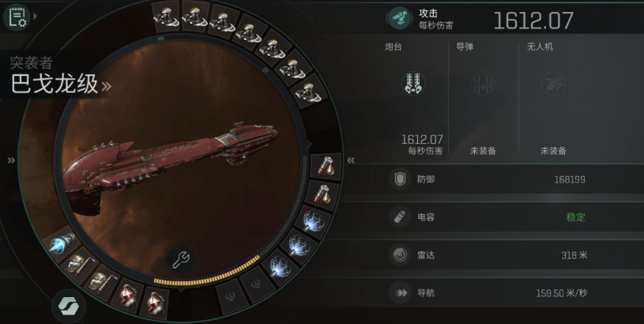Select the 炮台 turret damage icon

(x=412, y=83)
